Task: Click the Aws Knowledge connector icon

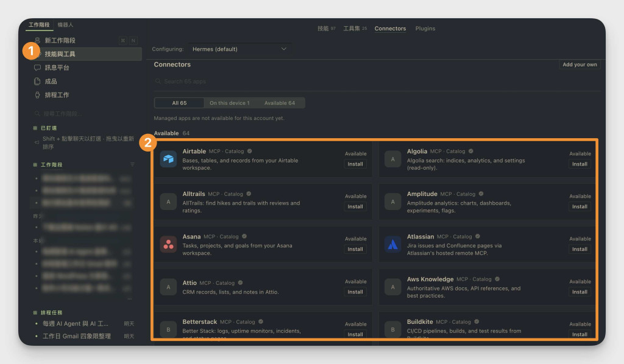Action: click(x=393, y=287)
